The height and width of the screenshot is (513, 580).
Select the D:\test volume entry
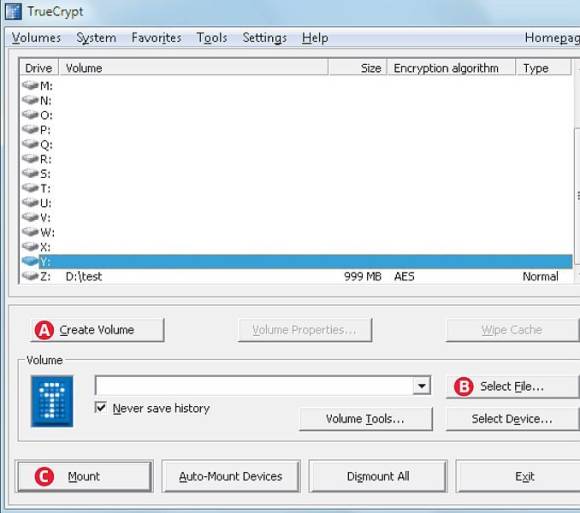[x=84, y=277]
